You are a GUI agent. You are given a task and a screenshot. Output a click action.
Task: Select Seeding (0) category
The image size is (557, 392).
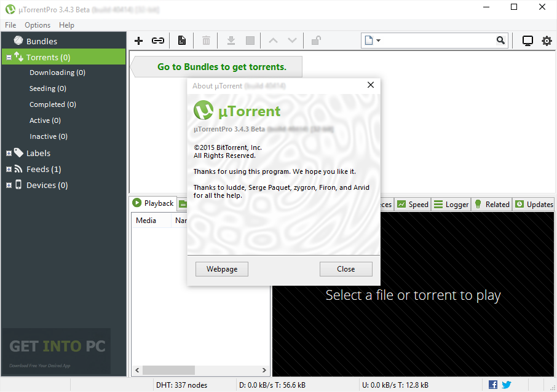coord(47,88)
